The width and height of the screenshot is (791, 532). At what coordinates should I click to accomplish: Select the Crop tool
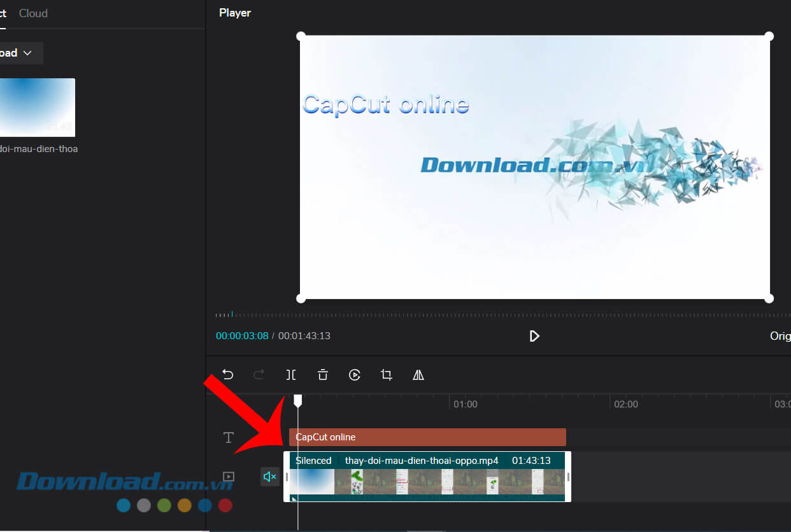(x=387, y=375)
